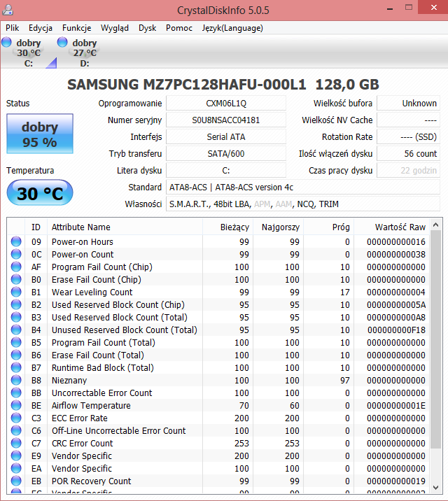This screenshot has height=501, width=448.
Task: Click the ID column header
Action: [36, 227]
